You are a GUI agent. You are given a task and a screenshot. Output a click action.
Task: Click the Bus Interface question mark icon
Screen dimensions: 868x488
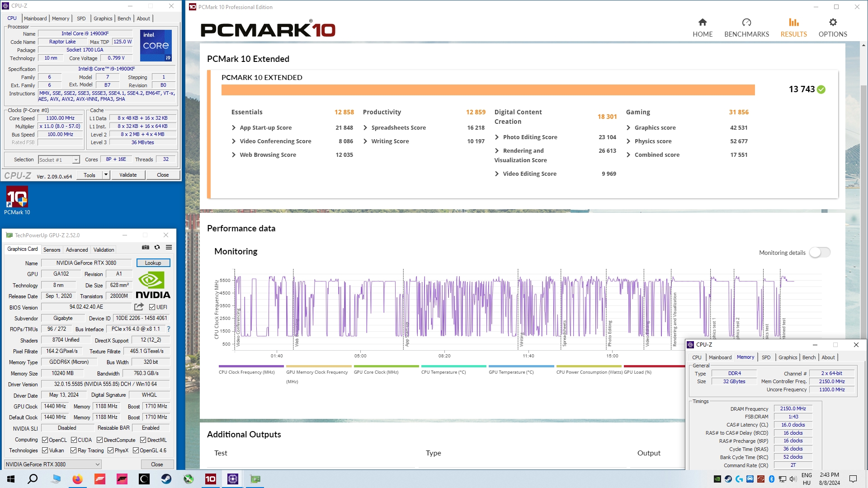[169, 329]
